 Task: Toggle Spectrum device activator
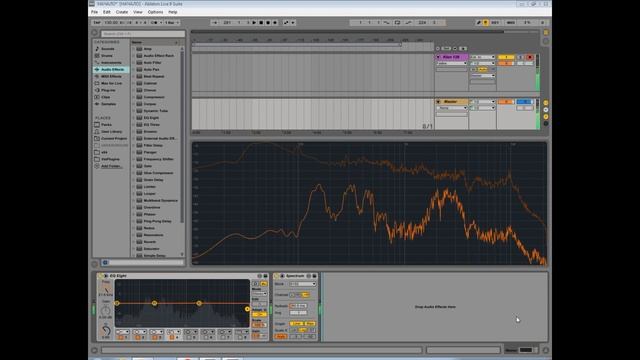pyautogui.click(x=276, y=276)
